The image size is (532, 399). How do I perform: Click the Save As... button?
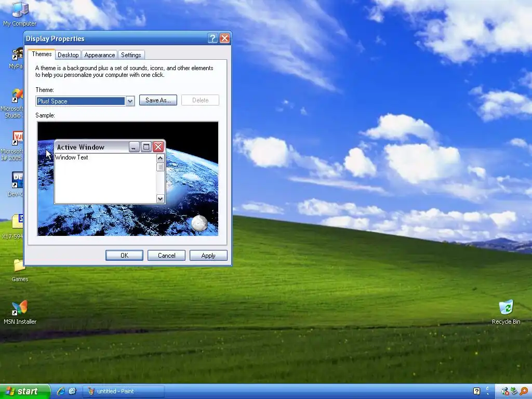click(x=158, y=100)
